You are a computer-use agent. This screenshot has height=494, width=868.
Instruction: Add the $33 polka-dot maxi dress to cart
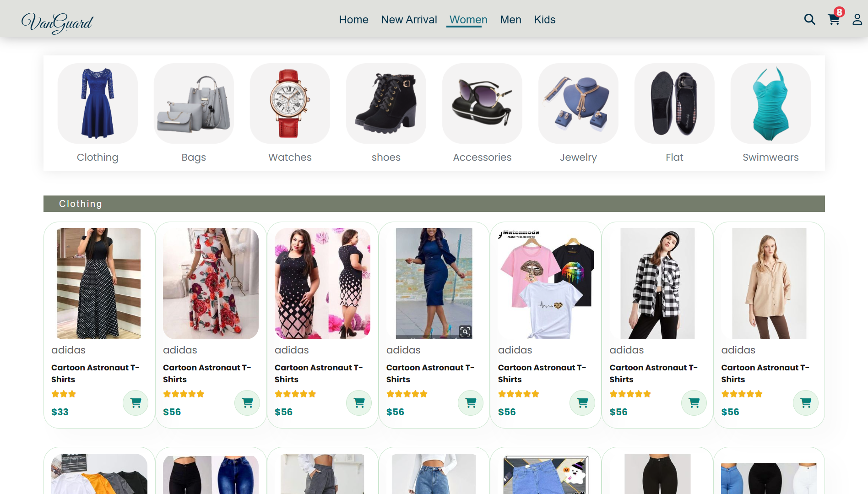136,403
